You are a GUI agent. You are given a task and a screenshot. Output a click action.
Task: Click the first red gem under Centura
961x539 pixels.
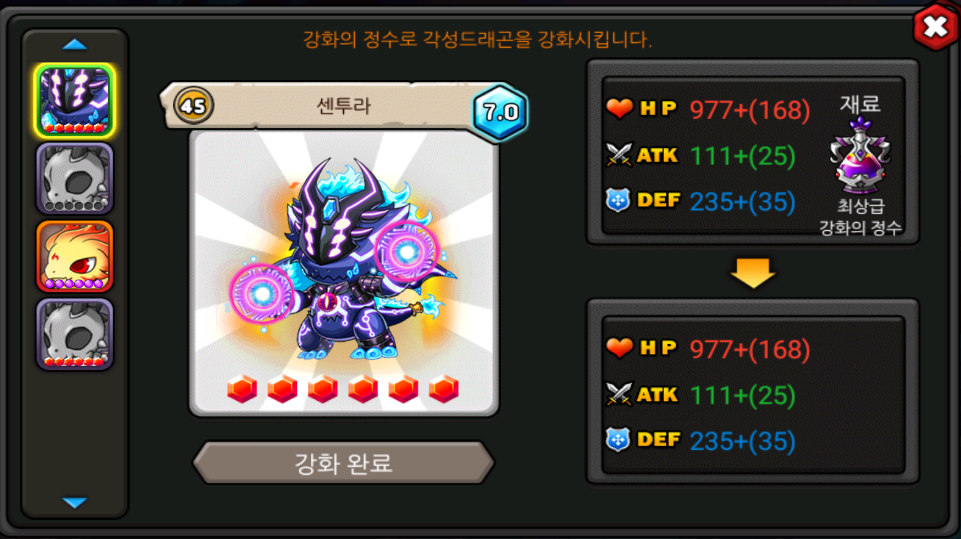[x=242, y=389]
